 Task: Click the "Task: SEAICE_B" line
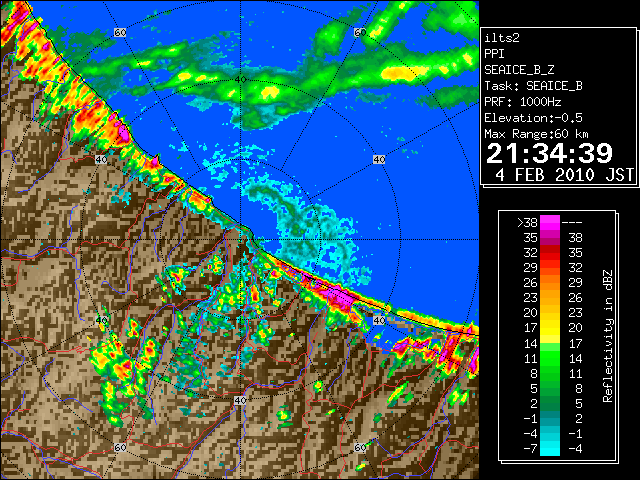(533, 86)
